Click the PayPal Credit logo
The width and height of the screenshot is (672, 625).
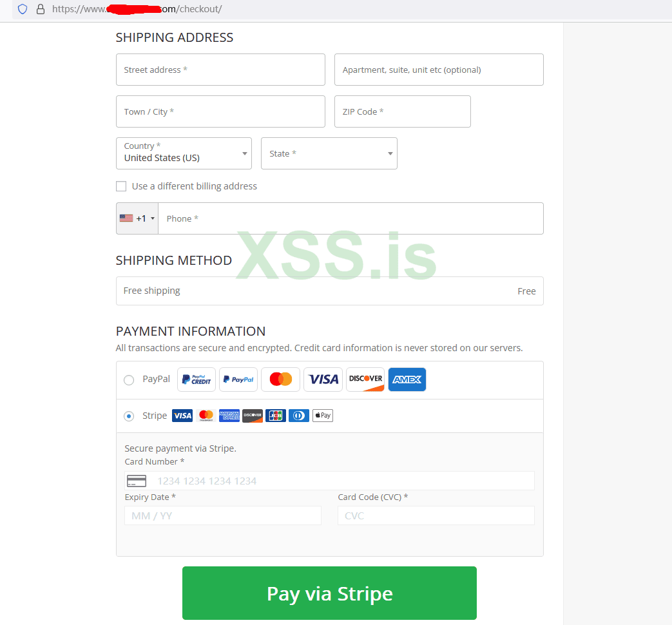tap(197, 380)
